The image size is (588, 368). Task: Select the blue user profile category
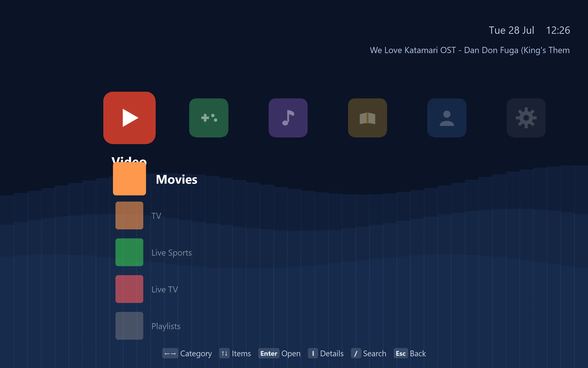(447, 118)
